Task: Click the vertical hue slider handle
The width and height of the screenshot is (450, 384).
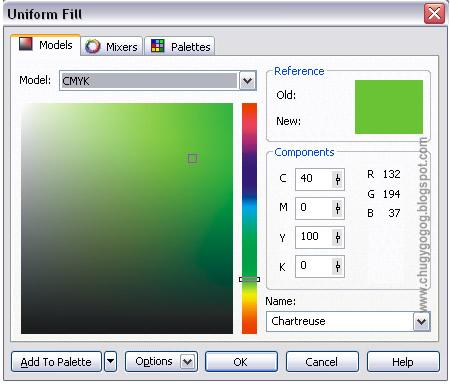Action: (x=249, y=279)
